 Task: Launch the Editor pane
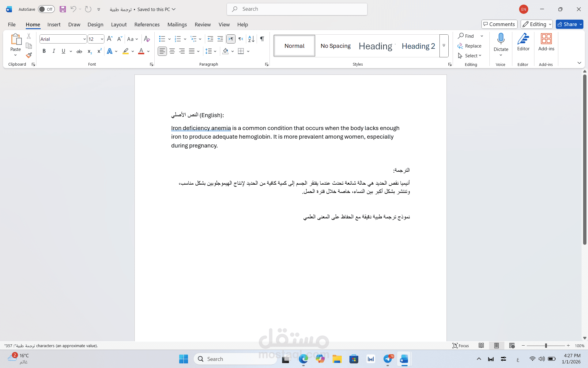(x=523, y=42)
